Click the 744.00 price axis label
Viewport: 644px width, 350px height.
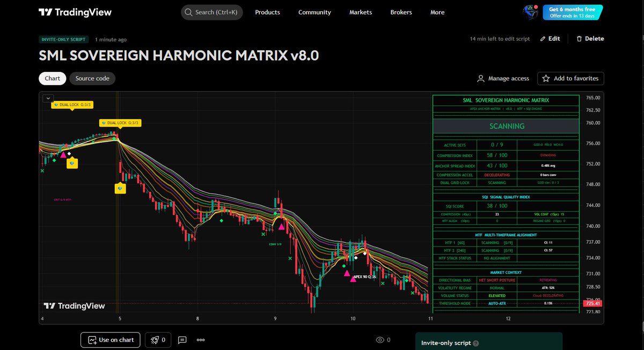(x=594, y=205)
